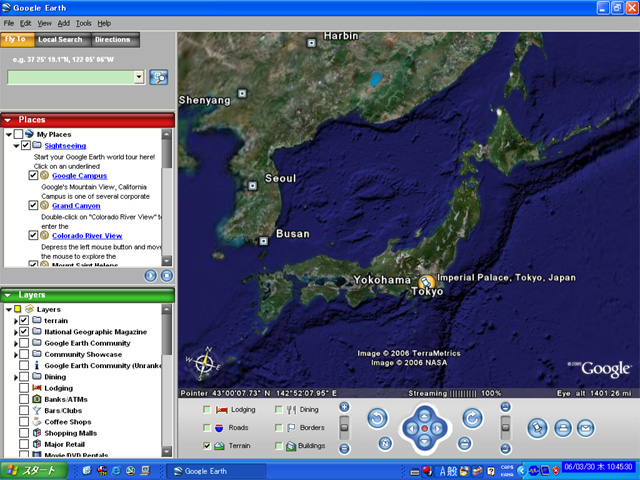This screenshot has width=640, height=480.
Task: Switch to the Local Search tab
Action: (x=60, y=40)
